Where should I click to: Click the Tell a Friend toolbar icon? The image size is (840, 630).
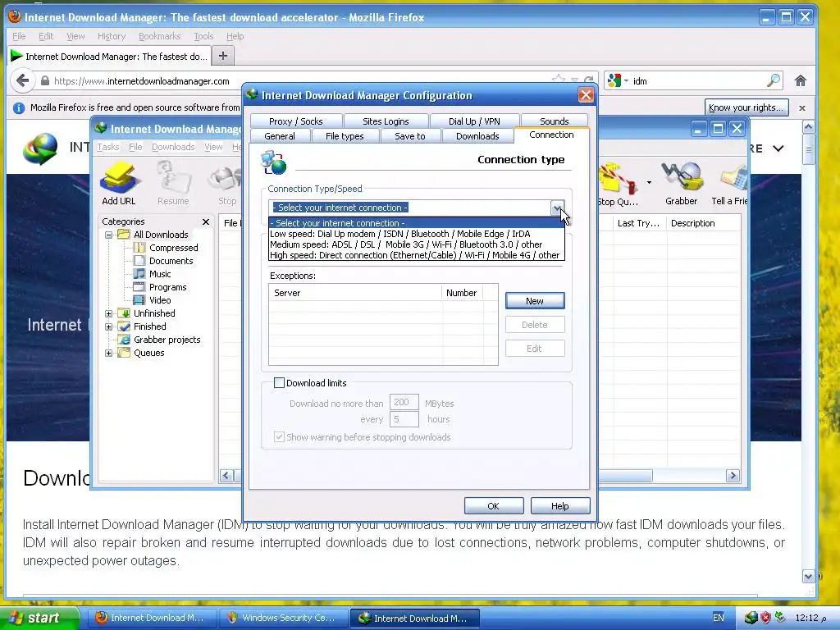[x=729, y=184]
